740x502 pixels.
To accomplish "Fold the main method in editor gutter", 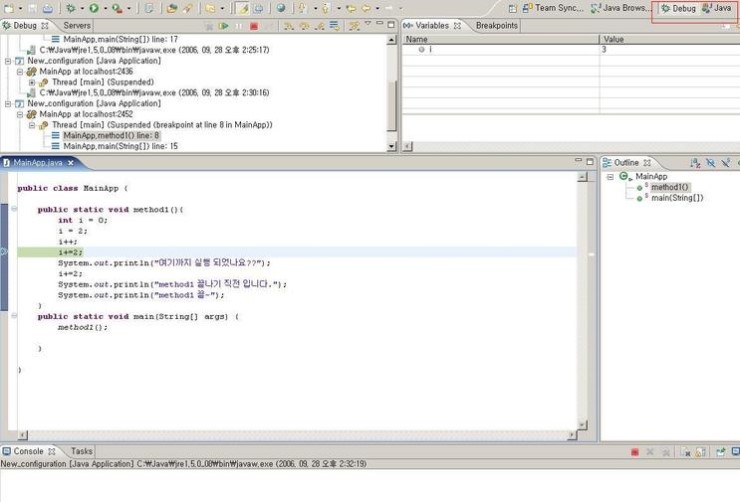I will pyautogui.click(x=14, y=316).
